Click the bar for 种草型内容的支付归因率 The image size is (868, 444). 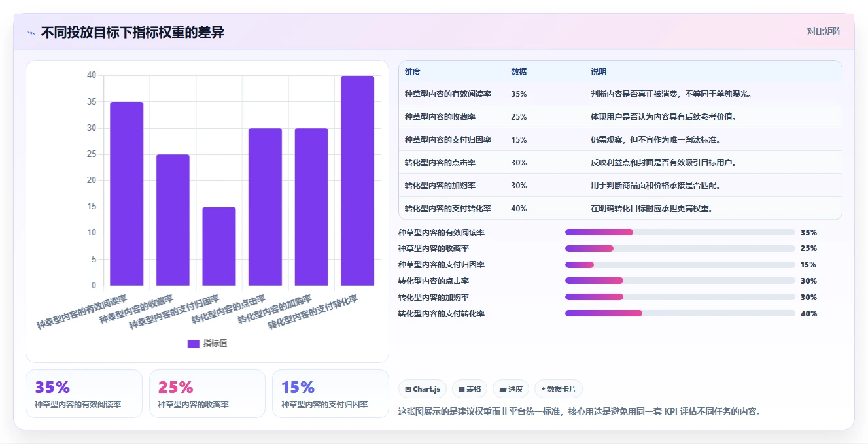(219, 247)
